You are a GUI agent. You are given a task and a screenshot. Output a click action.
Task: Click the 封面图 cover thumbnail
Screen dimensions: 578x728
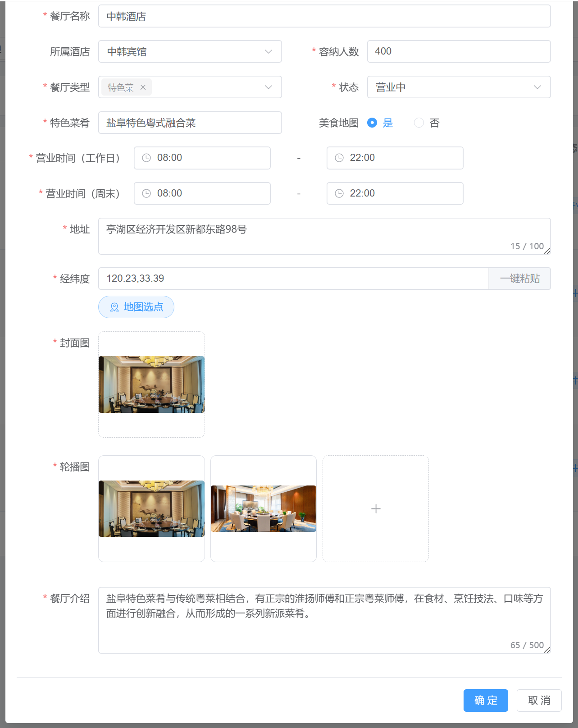[x=151, y=385]
